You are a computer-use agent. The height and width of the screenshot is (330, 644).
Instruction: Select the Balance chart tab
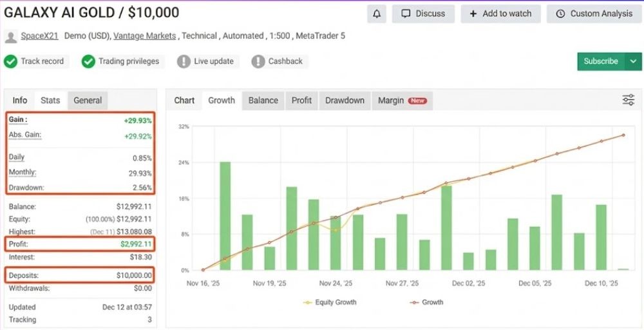(263, 101)
